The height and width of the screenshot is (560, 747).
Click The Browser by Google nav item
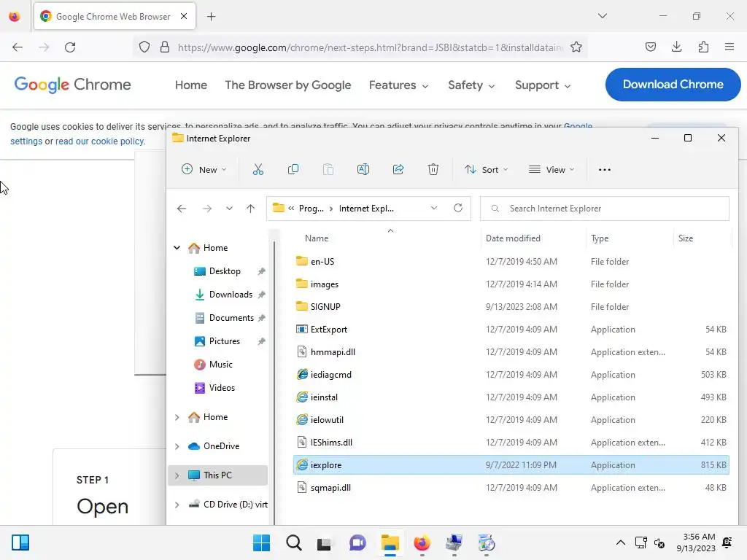click(287, 85)
